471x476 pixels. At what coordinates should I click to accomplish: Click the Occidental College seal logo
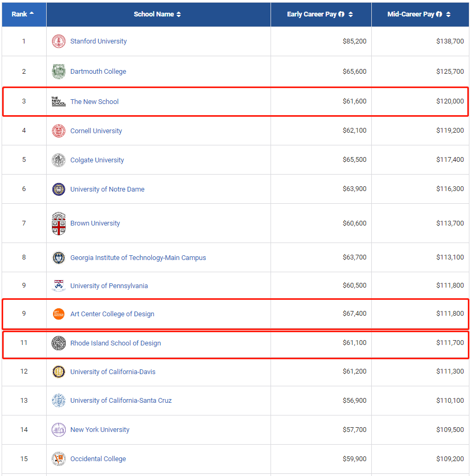(x=58, y=458)
